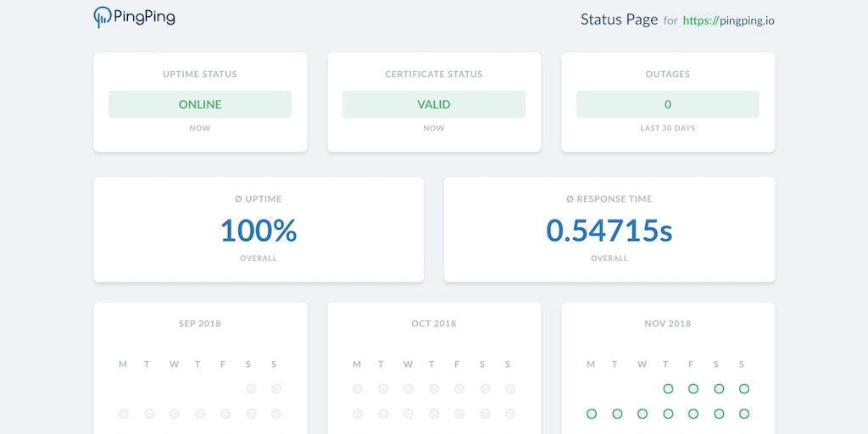Click first-row Sunday dot in OCT 2018
The image size is (868, 434).
pos(510,388)
